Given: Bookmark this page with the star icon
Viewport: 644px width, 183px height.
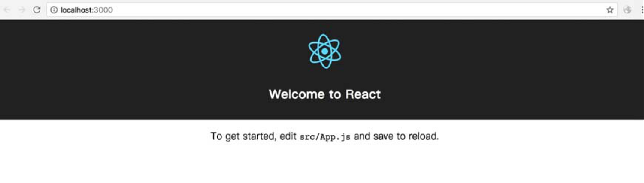Looking at the screenshot, I should click(x=610, y=10).
